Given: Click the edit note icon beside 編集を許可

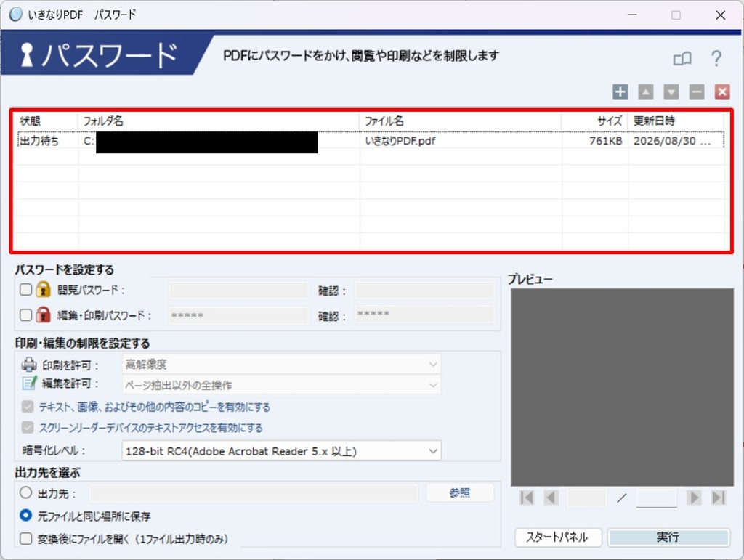Looking at the screenshot, I should [29, 383].
